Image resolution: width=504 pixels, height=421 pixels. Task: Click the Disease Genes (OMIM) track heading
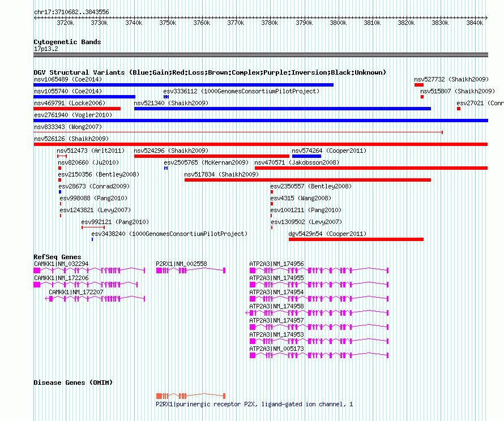point(73,383)
